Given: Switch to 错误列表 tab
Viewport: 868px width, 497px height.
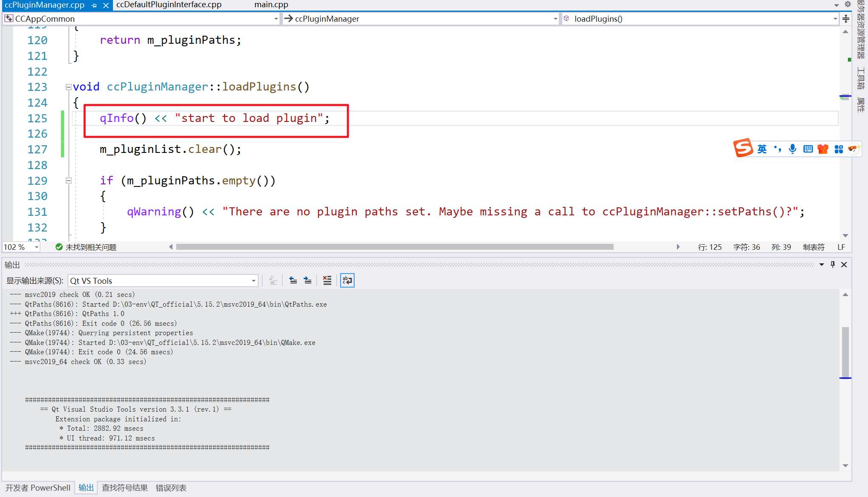Looking at the screenshot, I should pyautogui.click(x=171, y=488).
